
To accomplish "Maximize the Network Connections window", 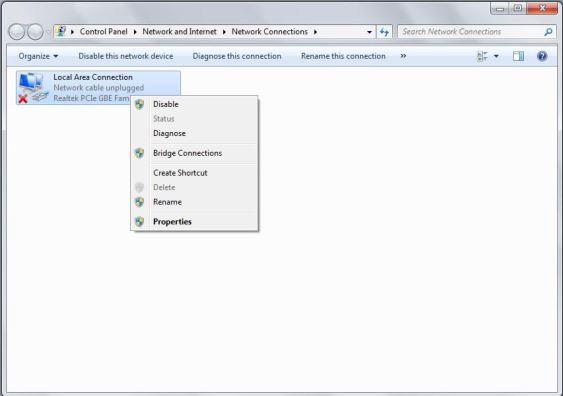I will point(517,8).
